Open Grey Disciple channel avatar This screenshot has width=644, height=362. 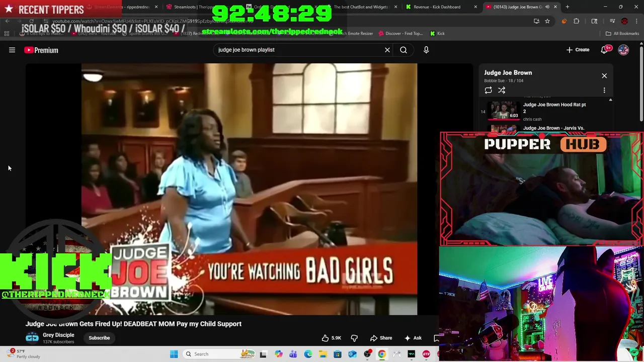click(x=32, y=338)
